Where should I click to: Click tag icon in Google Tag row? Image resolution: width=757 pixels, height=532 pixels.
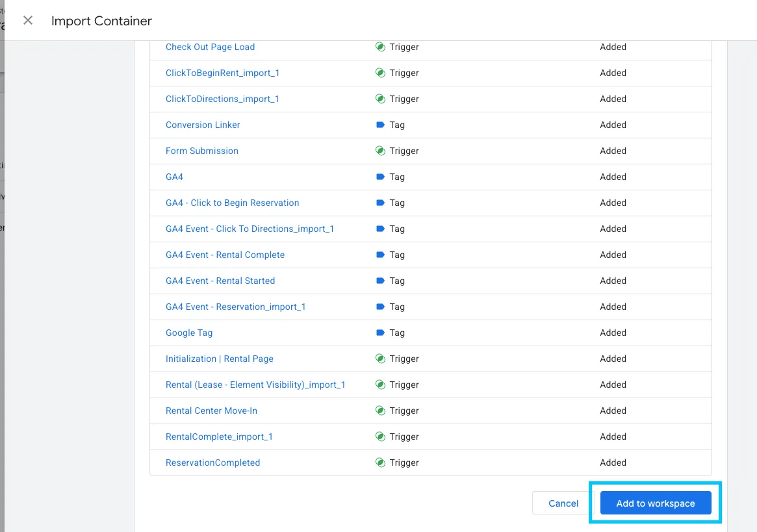click(380, 333)
